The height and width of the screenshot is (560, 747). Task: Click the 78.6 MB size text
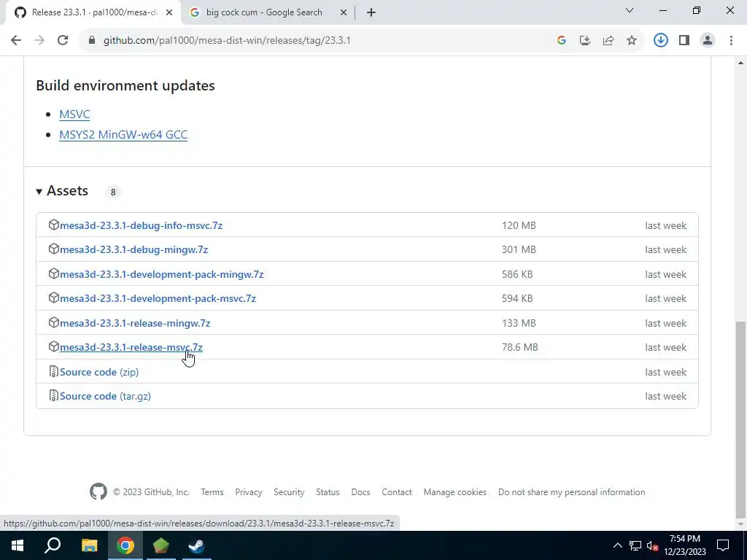point(519,348)
